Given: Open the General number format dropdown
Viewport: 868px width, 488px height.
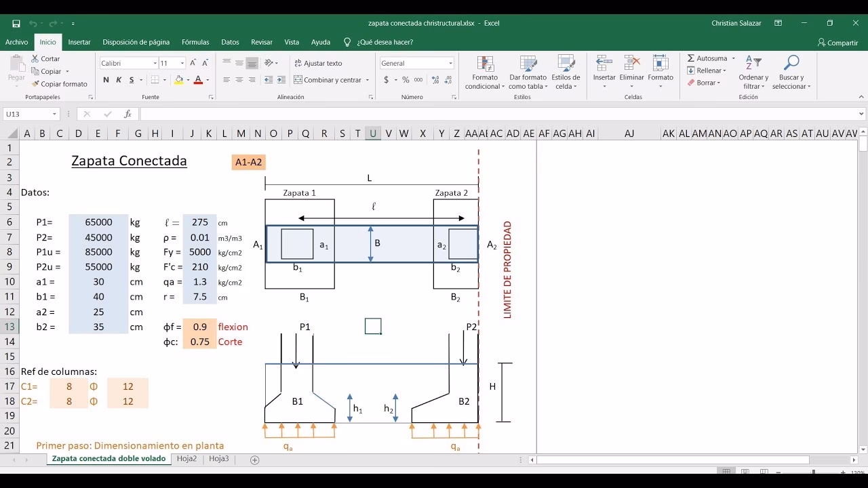Looking at the screenshot, I should (450, 63).
